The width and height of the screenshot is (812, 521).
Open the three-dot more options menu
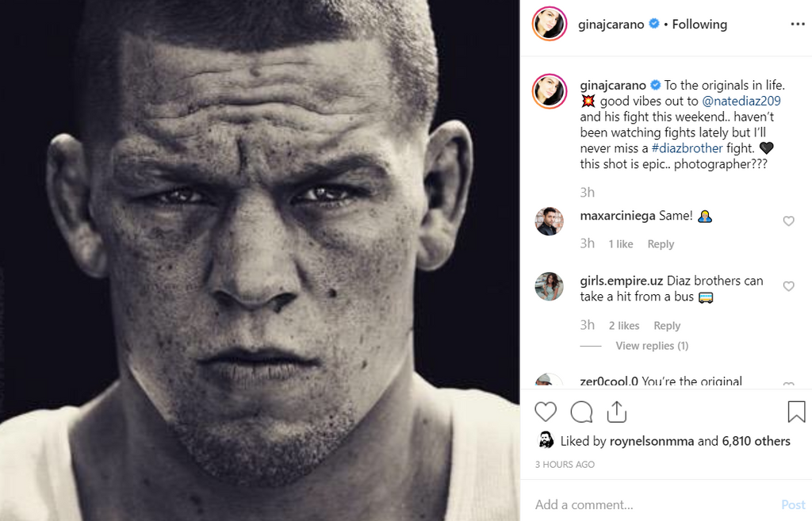coord(797,25)
